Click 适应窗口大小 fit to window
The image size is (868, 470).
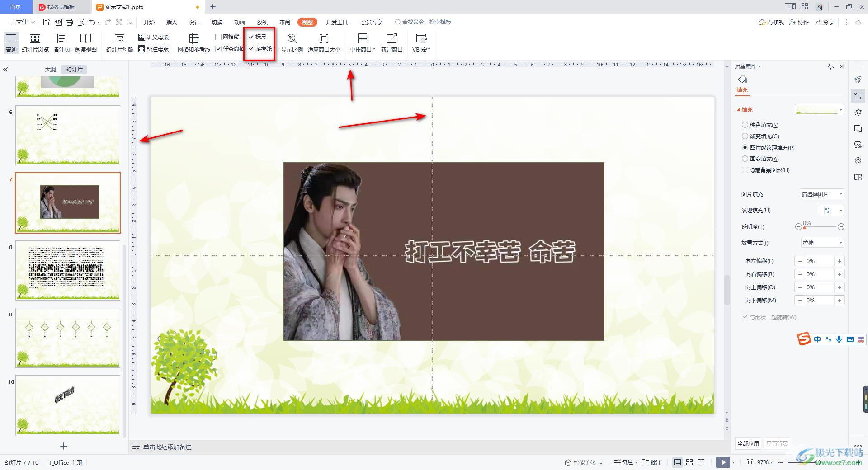click(x=324, y=43)
